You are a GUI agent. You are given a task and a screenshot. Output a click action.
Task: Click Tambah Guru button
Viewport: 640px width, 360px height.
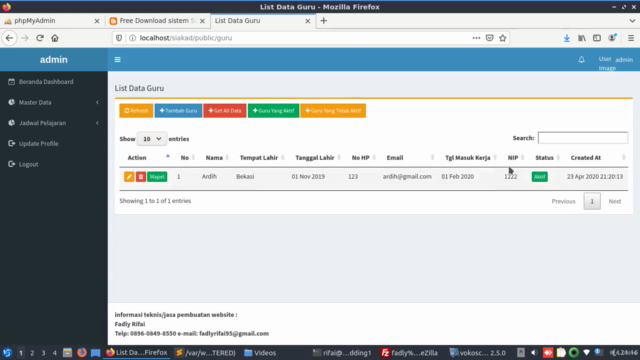click(178, 111)
